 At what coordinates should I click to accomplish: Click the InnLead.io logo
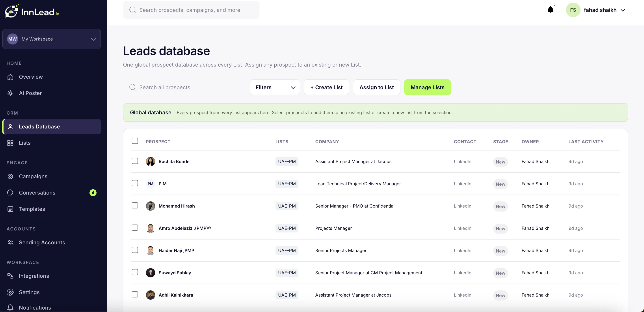tap(32, 11)
